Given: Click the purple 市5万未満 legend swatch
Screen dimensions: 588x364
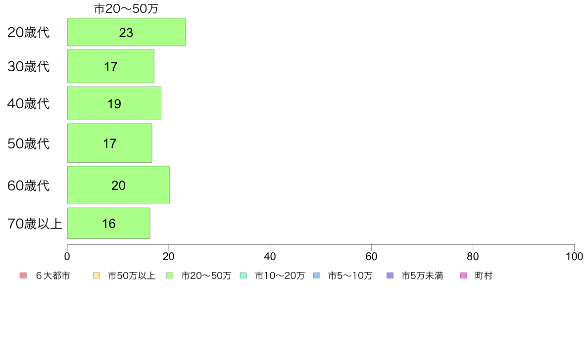Looking at the screenshot, I should (390, 275).
